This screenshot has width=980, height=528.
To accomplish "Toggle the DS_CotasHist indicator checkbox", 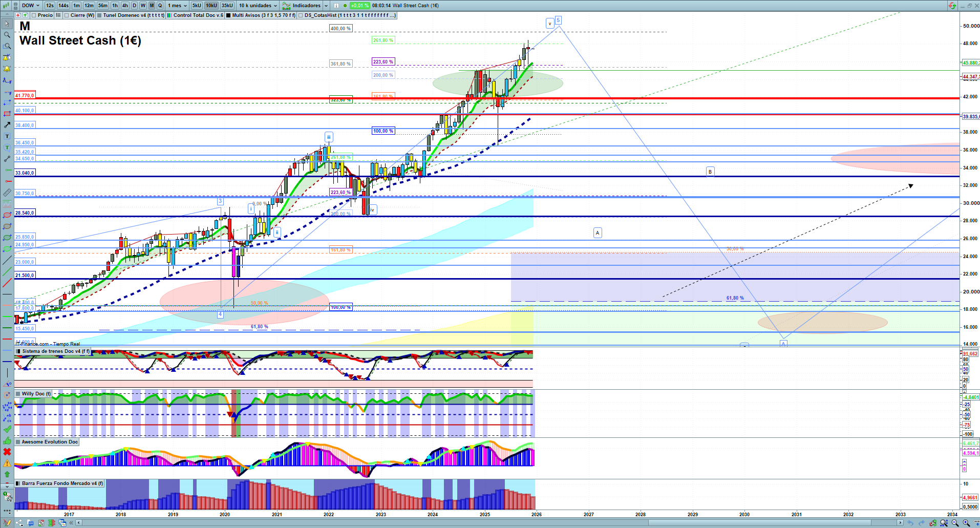I will tap(301, 15).
